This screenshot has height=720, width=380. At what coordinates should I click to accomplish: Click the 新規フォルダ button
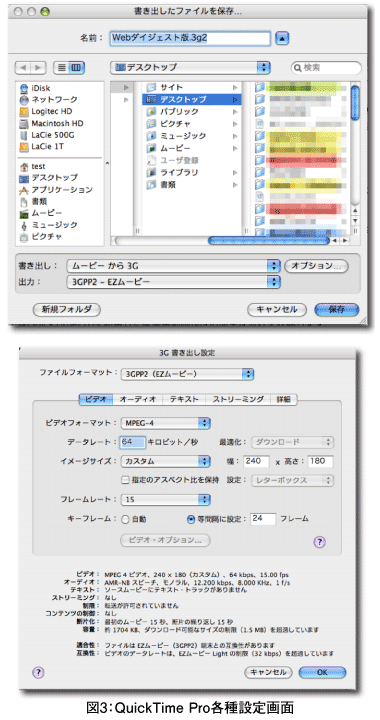[x=67, y=309]
